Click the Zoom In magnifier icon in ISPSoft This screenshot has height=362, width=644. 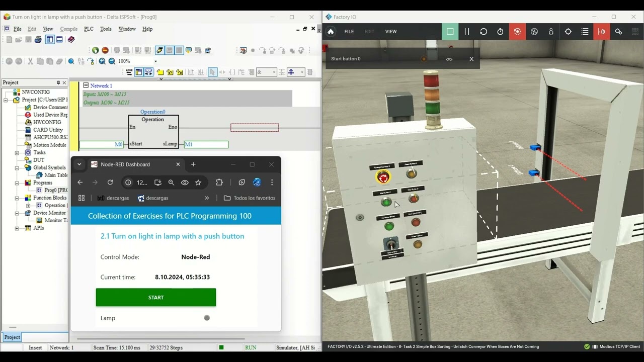[102, 61]
